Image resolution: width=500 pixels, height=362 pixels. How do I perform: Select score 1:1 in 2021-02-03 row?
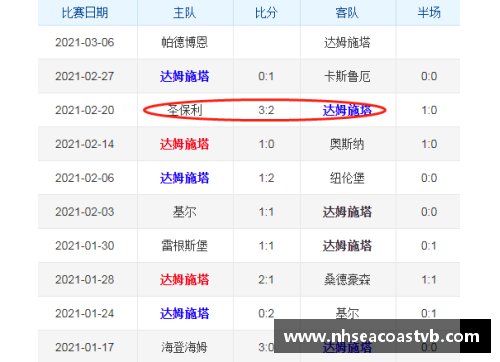coord(266,212)
